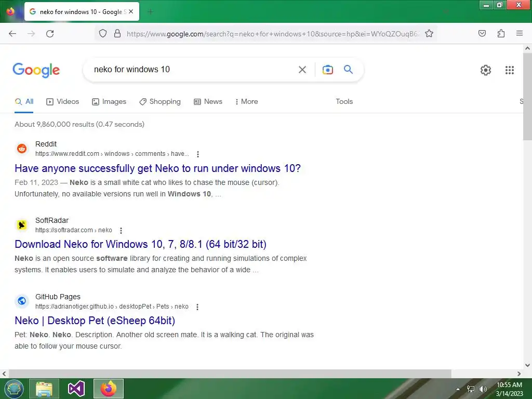Click the softradar.com result URL breadcrumb
Image resolution: width=532 pixels, height=399 pixels.
pos(74,230)
